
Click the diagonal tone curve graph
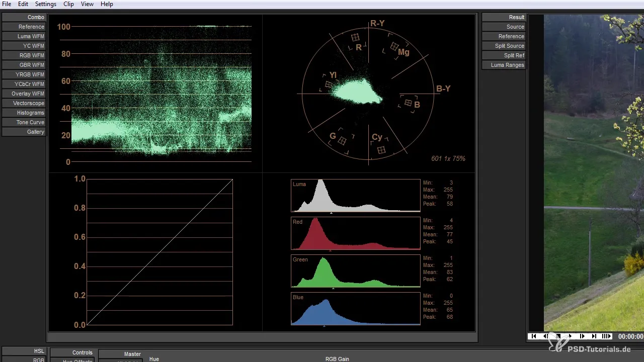[x=159, y=252]
